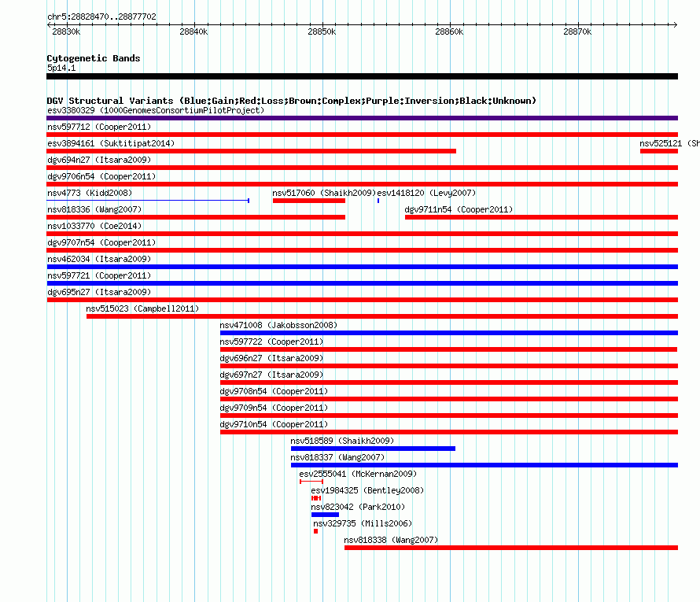The width and height of the screenshot is (700, 602).
Task: Click the small red nsv329735 square
Action: point(315,531)
